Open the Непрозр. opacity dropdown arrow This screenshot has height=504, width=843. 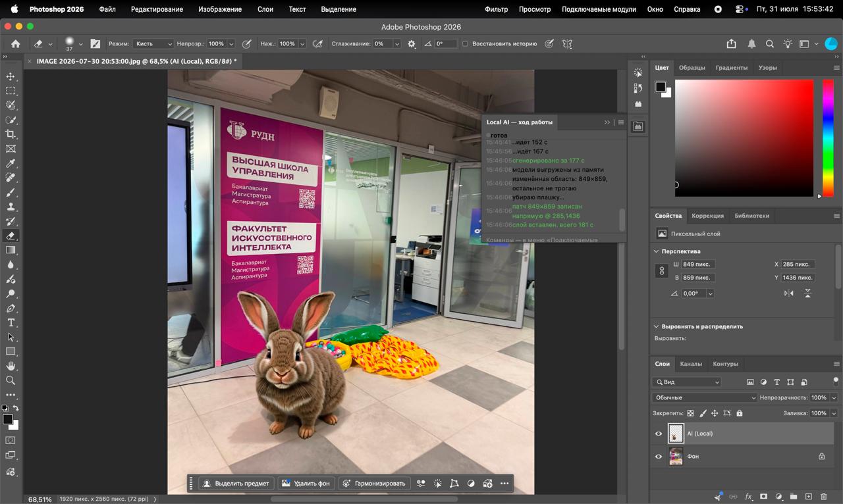(x=231, y=44)
